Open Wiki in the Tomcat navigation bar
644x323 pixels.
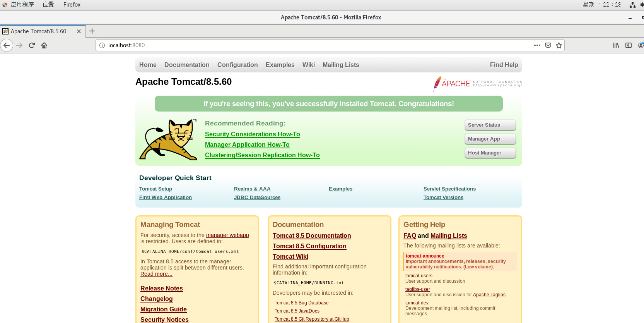pyautogui.click(x=309, y=65)
